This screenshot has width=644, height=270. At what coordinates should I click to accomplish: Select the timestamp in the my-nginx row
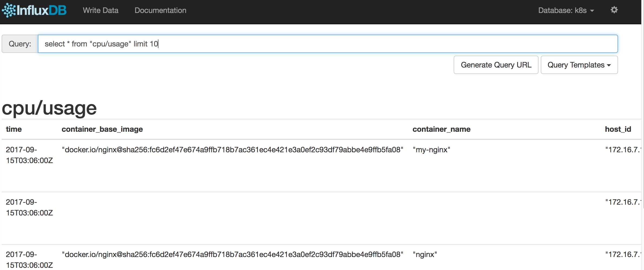click(x=29, y=155)
